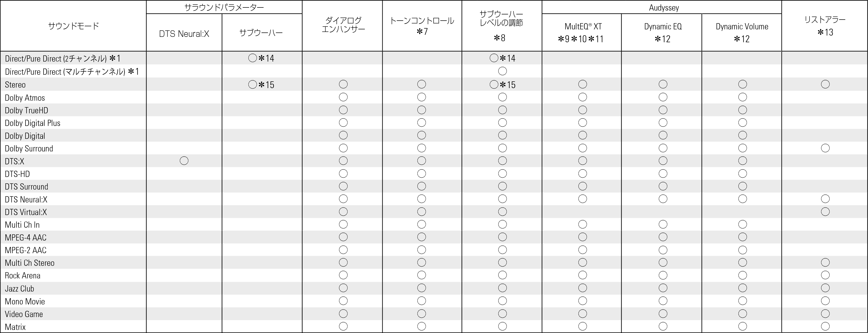The image size is (868, 333).
Task: Click サブウーハーレベルの調節 circle for Direct マルチチャンネル row
Action: tap(502, 71)
